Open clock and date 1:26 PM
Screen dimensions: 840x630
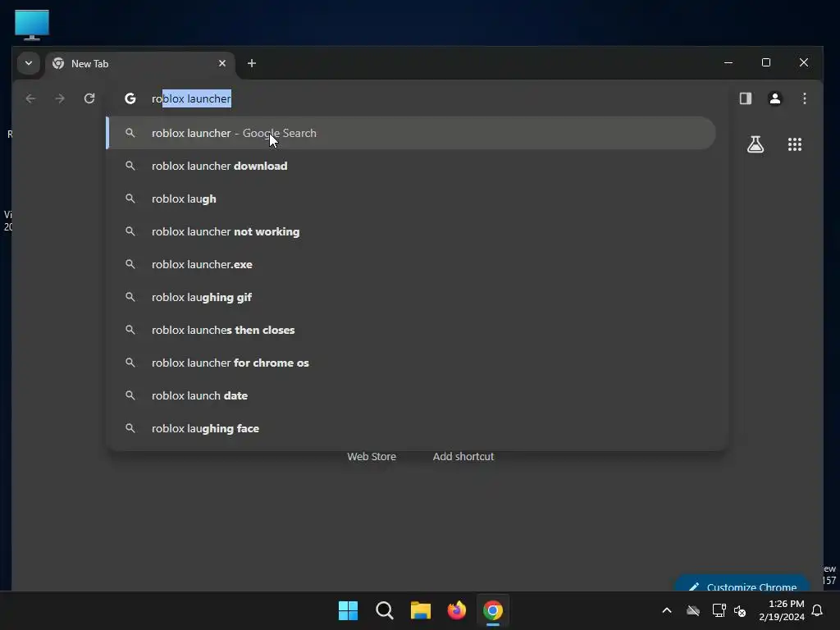(782, 610)
